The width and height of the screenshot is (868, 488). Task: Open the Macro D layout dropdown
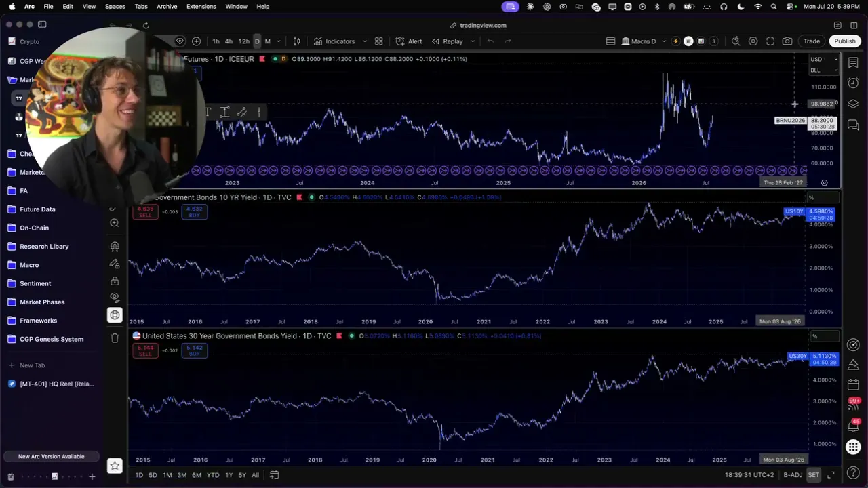pyautogui.click(x=644, y=41)
